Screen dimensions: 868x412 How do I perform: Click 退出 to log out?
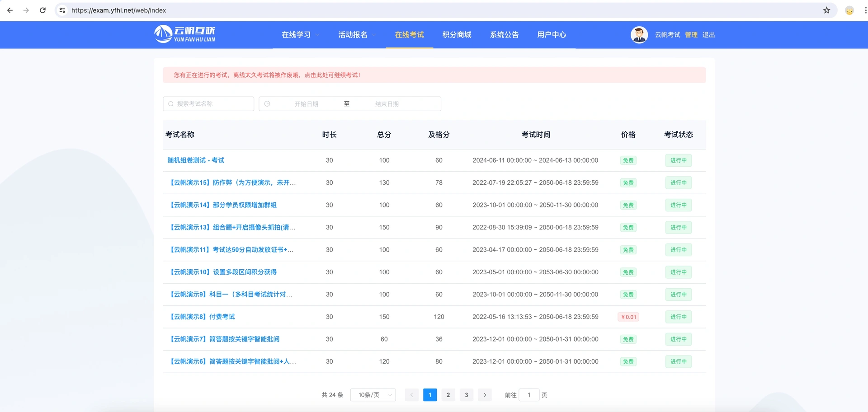[708, 35]
